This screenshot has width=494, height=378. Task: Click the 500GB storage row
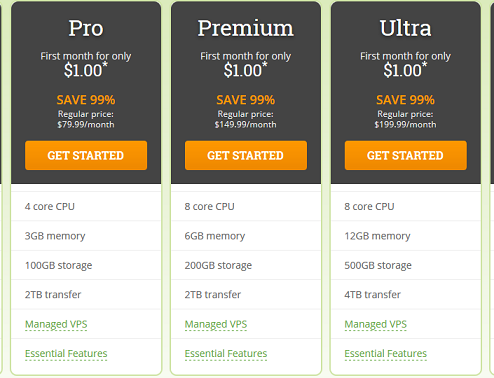point(406,265)
